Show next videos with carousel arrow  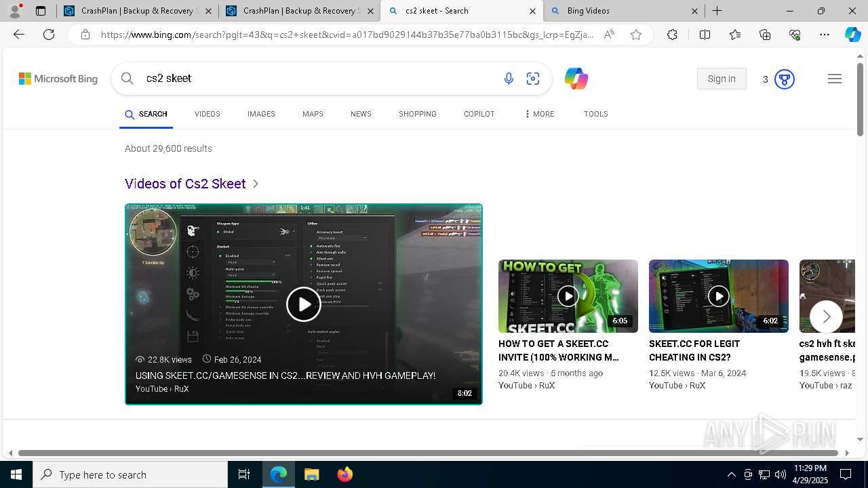coord(826,317)
